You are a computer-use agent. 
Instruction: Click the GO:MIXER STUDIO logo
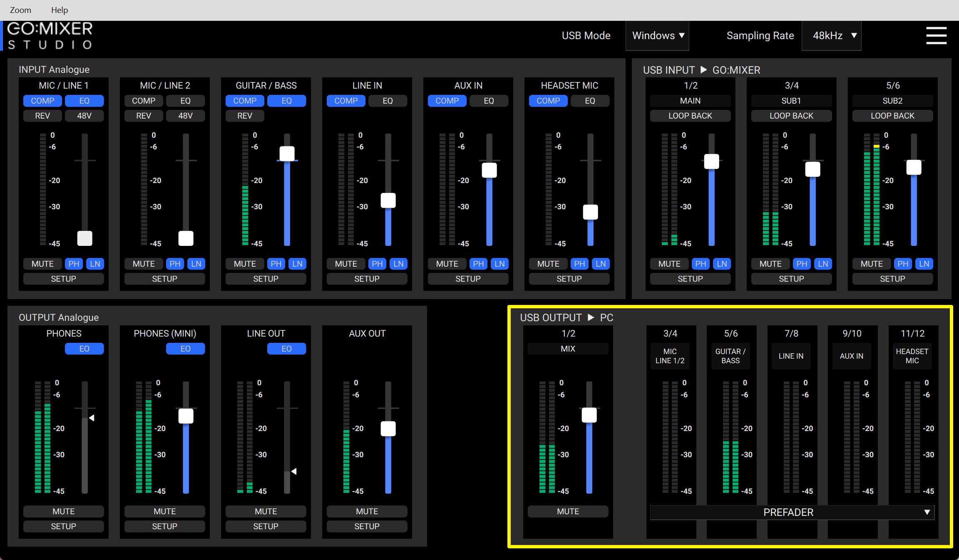50,36
